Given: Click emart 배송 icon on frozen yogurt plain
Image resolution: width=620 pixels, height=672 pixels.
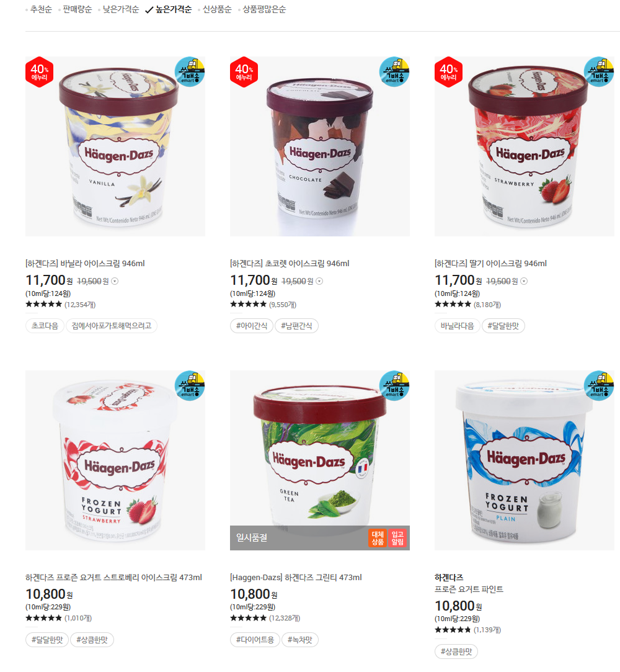Looking at the screenshot, I should [x=599, y=386].
